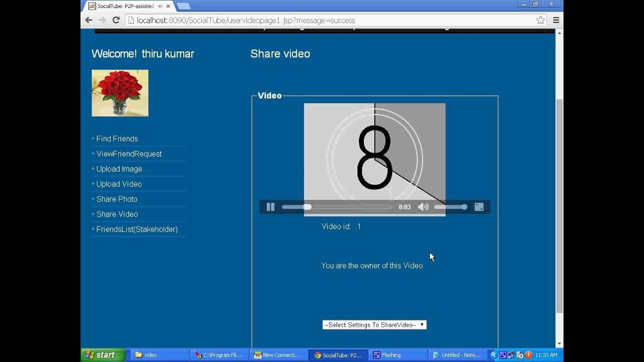Click the owner of this Video message
The height and width of the screenshot is (362, 644).
(x=372, y=265)
